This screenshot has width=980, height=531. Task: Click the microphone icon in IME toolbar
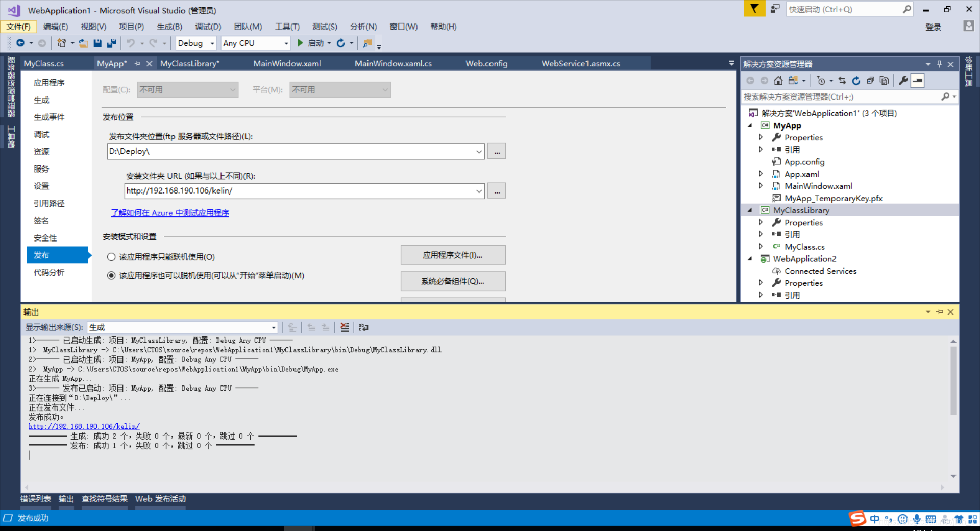point(917,519)
